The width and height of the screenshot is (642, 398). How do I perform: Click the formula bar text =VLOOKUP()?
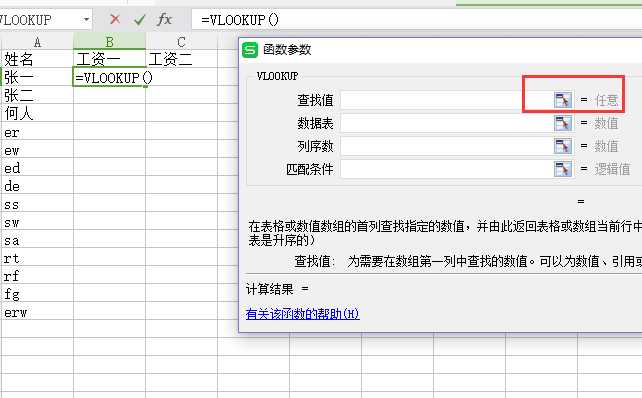pos(240,20)
